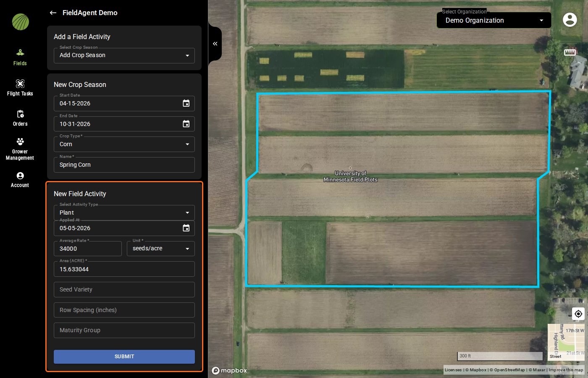Screen dimensions: 588x378
Task: Open Flight Tasks from the sidebar
Action: (20, 88)
